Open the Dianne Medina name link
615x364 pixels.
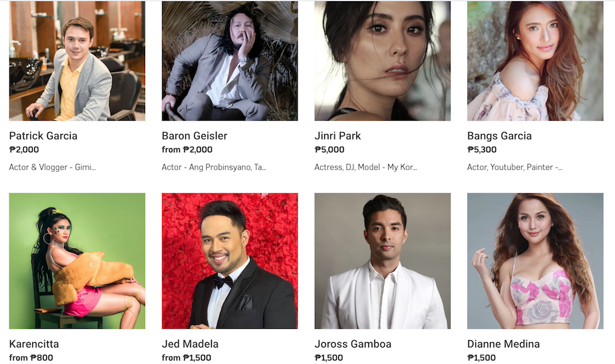[x=503, y=344]
